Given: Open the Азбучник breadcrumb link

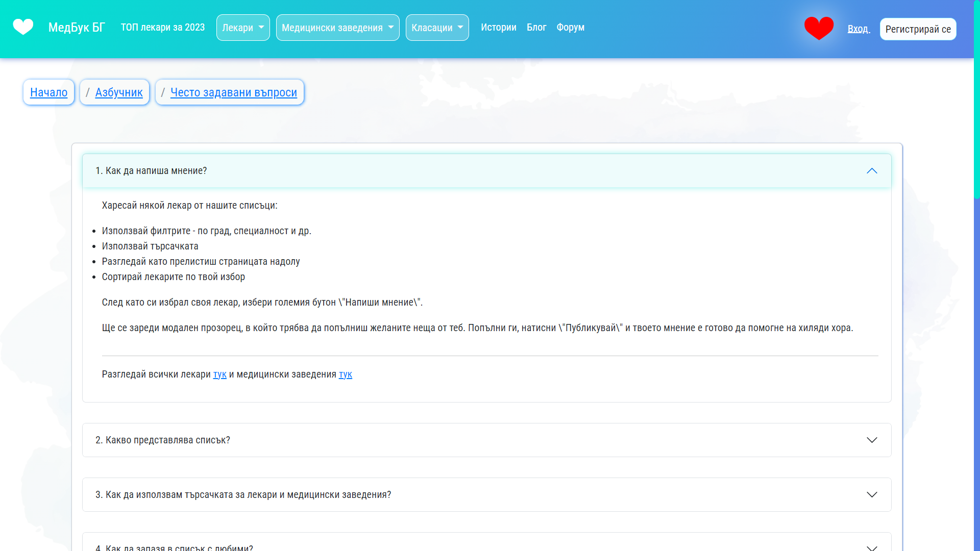Looking at the screenshot, I should [119, 92].
